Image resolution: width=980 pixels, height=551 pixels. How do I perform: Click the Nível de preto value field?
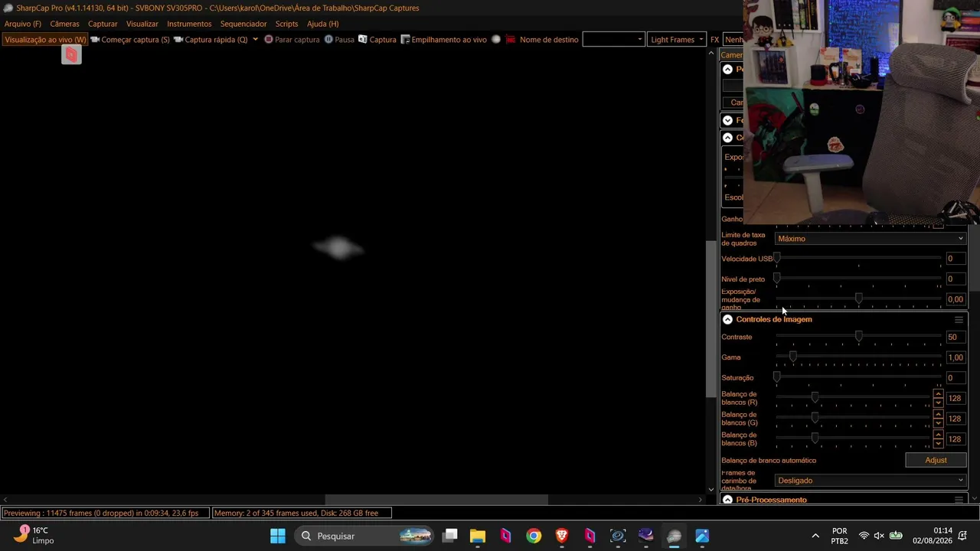pos(955,279)
